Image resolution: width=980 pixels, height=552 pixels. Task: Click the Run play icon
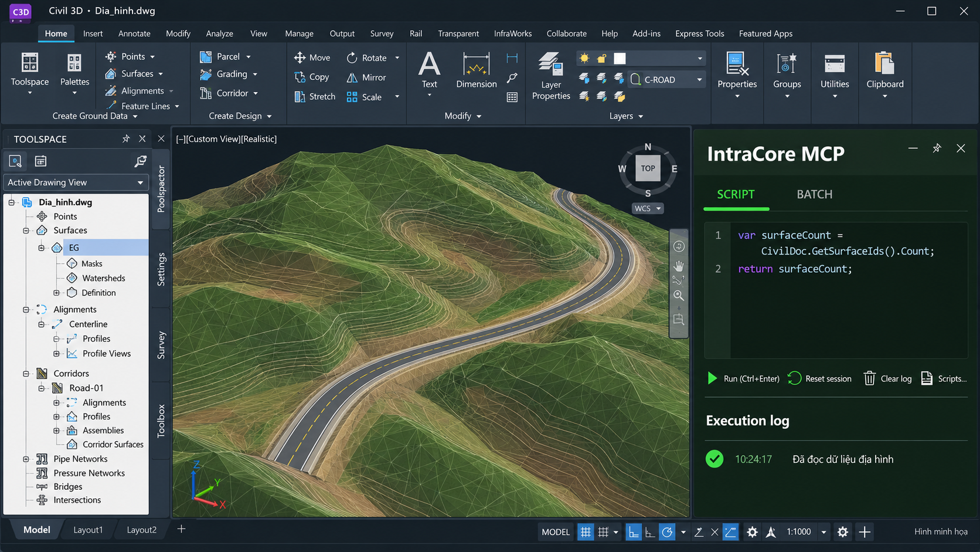pyautogui.click(x=712, y=378)
